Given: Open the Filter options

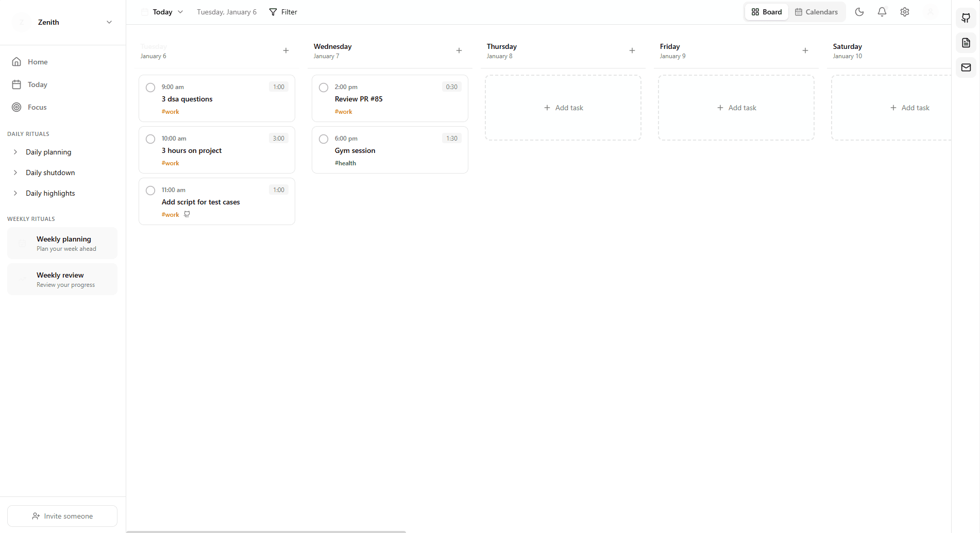Looking at the screenshot, I should coord(283,11).
